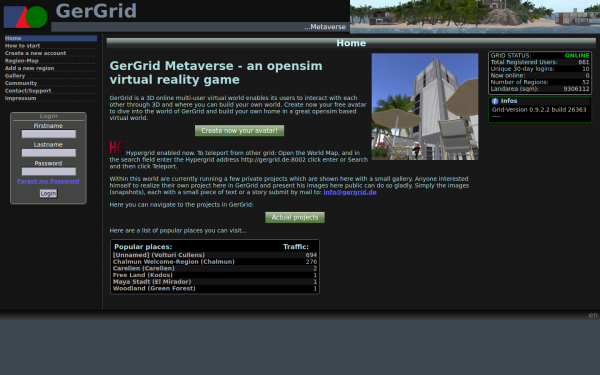Click the en language indicator

(x=593, y=315)
